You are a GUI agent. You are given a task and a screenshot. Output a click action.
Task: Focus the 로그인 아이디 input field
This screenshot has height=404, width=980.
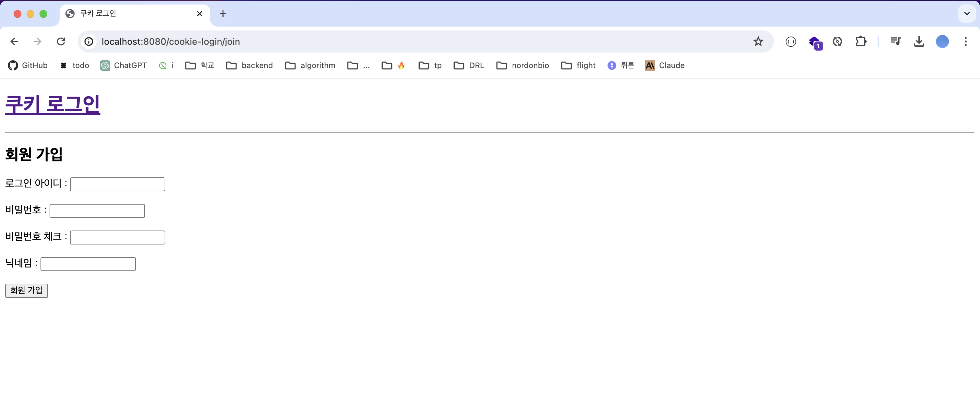pos(118,184)
